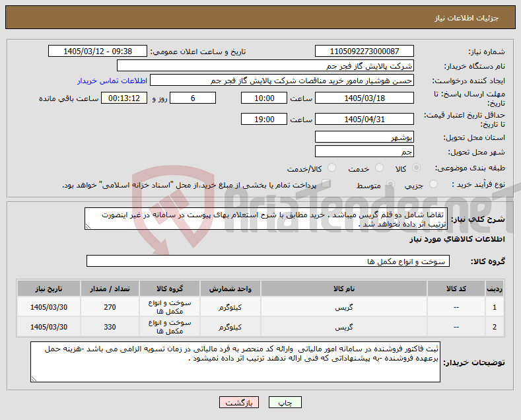Click the buyer notes textarea resize grip
The width and height of the screenshot is (521, 420).
click(x=34, y=379)
